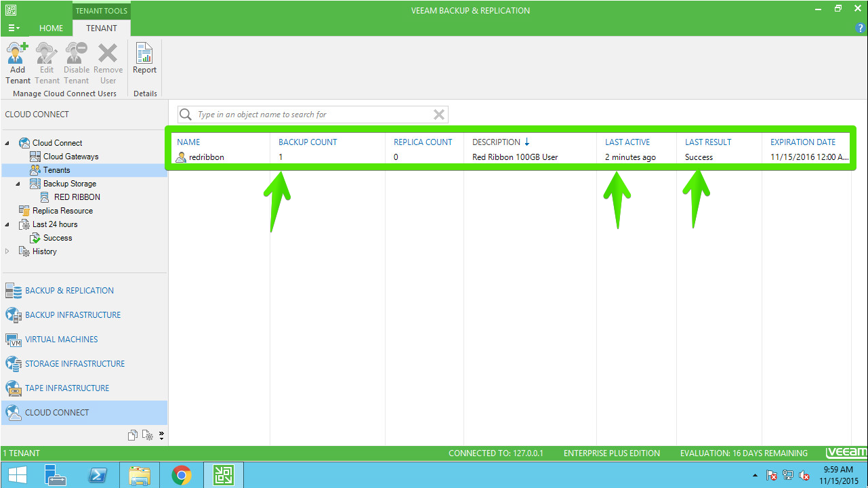Open the Windows Start button
Image resolution: width=868 pixels, height=488 pixels.
click(16, 475)
